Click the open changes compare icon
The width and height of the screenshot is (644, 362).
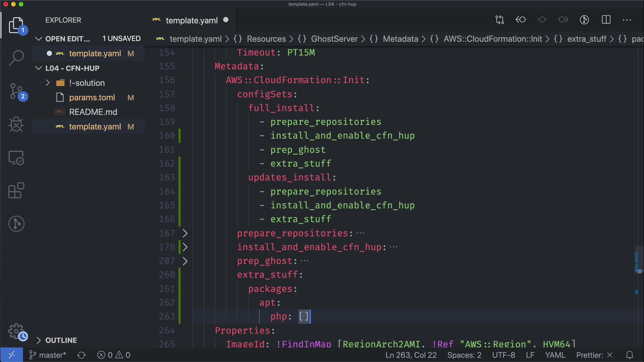click(x=500, y=20)
